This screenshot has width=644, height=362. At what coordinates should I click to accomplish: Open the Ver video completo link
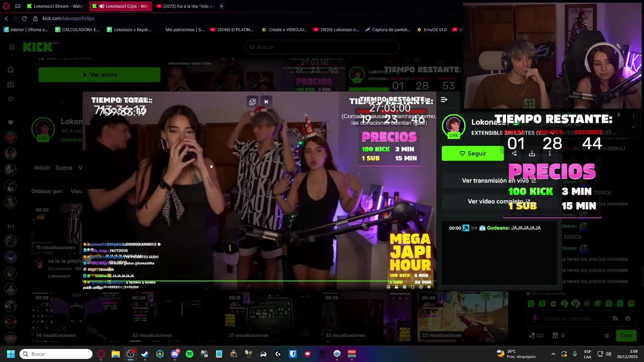click(499, 201)
